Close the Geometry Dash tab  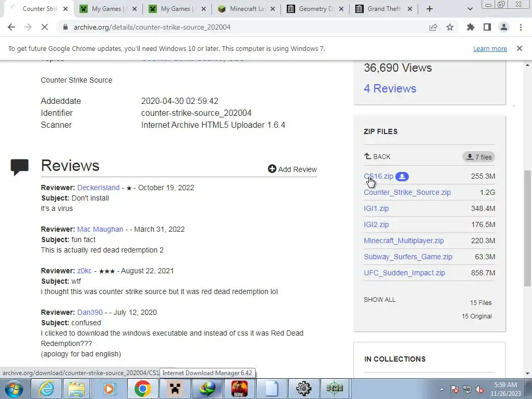coord(341,9)
